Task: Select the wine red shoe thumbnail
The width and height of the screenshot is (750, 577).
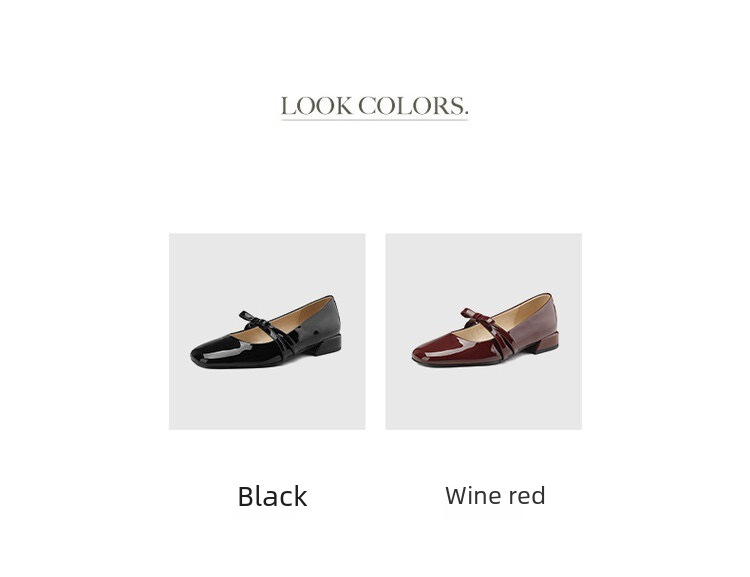Action: pos(484,332)
